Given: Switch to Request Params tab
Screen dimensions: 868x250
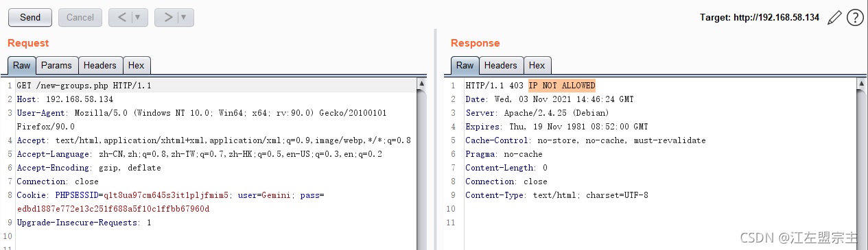Looking at the screenshot, I should (56, 65).
